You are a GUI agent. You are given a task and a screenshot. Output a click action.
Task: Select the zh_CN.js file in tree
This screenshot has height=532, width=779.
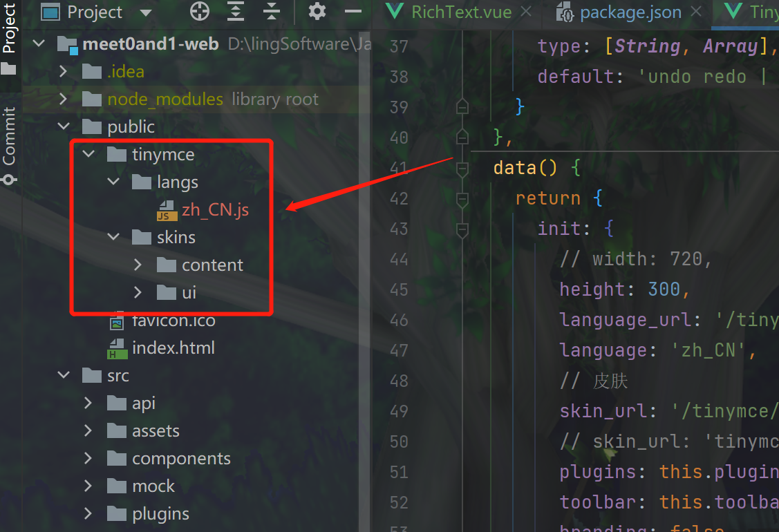[215, 209]
